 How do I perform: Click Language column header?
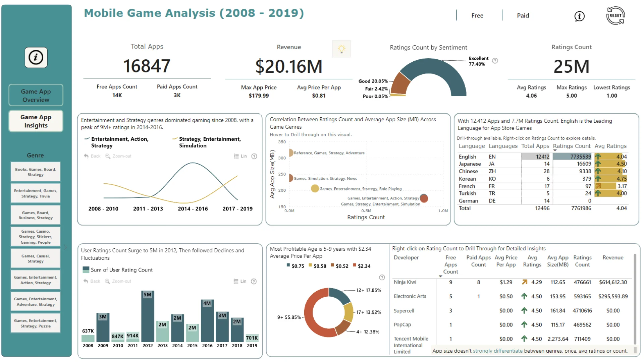point(472,146)
